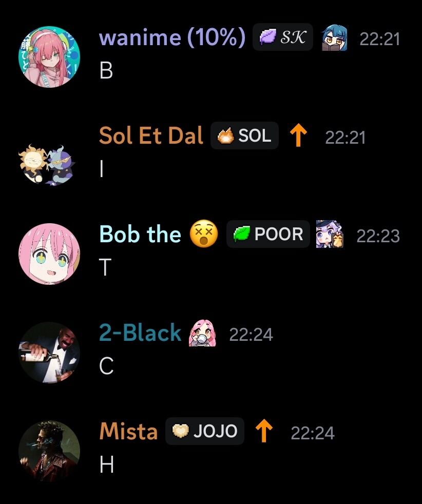Click the orange arrow beside Mista
The image size is (422, 504).
[264, 431]
